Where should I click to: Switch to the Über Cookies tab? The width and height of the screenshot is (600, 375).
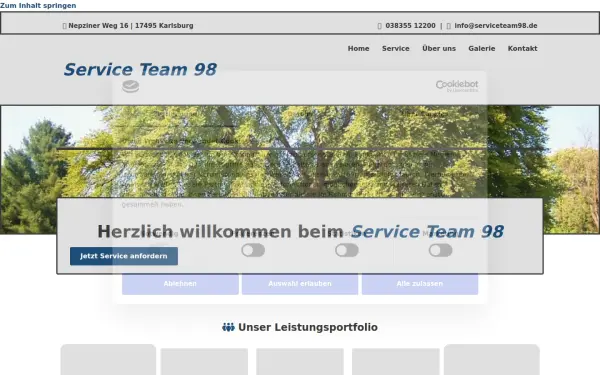tap(424, 114)
